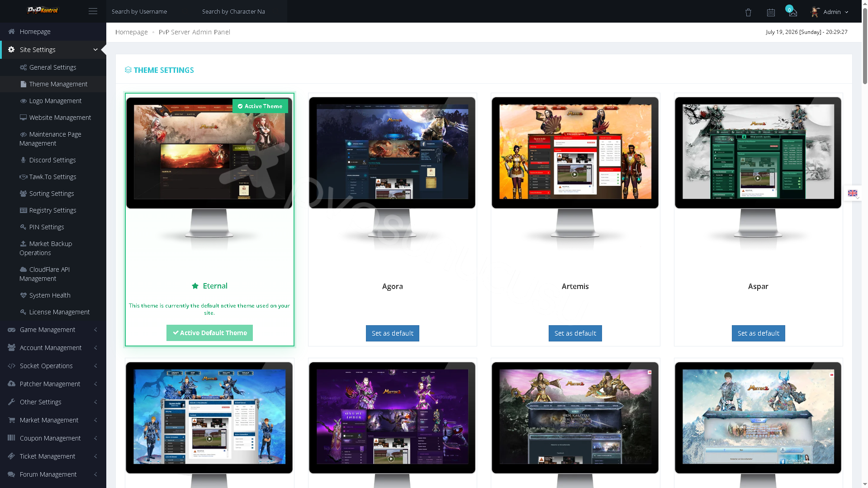Click the Active Theme badge on Eternal
The image size is (868, 488).
point(260,106)
